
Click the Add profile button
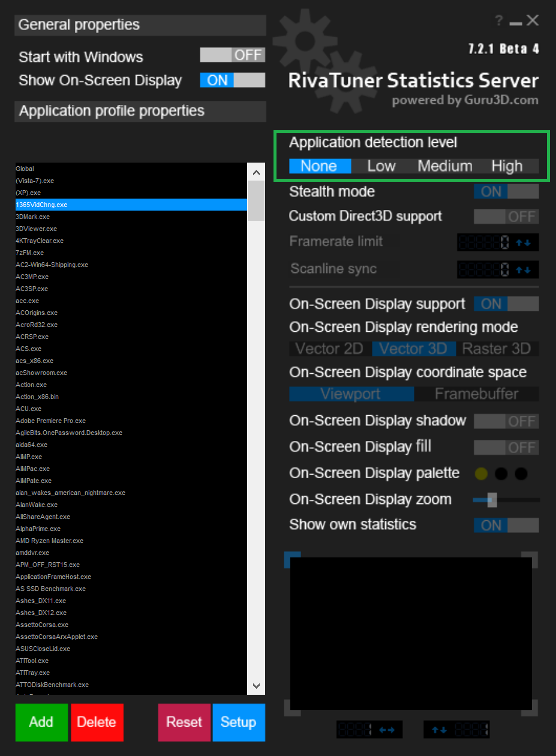[x=41, y=722]
